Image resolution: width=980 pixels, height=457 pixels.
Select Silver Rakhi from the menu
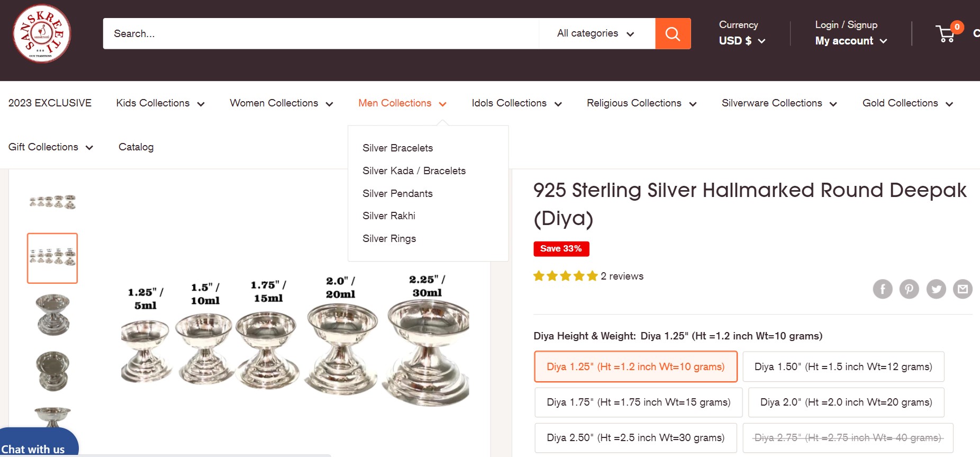tap(388, 216)
